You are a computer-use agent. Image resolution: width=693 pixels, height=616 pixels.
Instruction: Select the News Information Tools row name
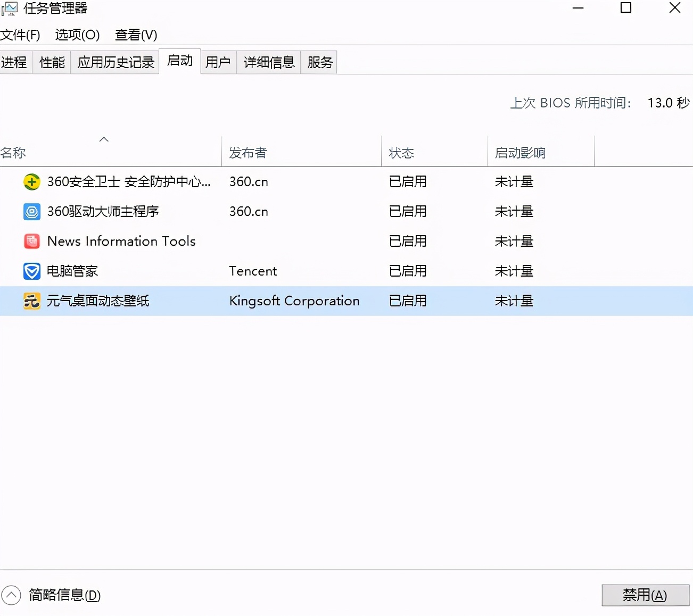point(121,242)
